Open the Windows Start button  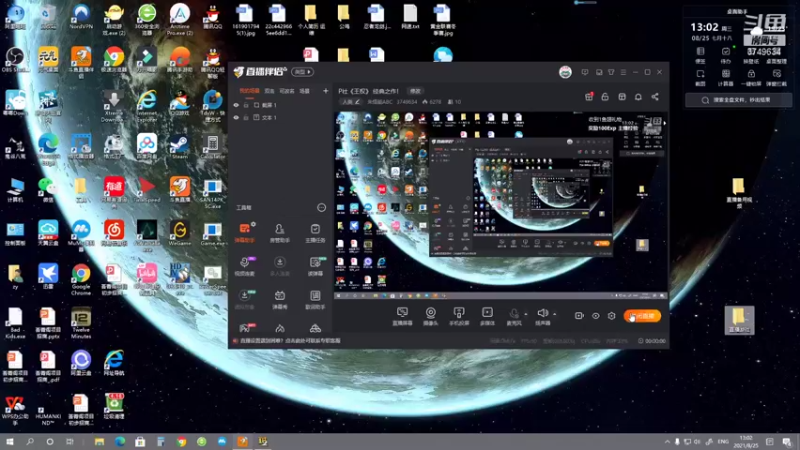(9, 441)
